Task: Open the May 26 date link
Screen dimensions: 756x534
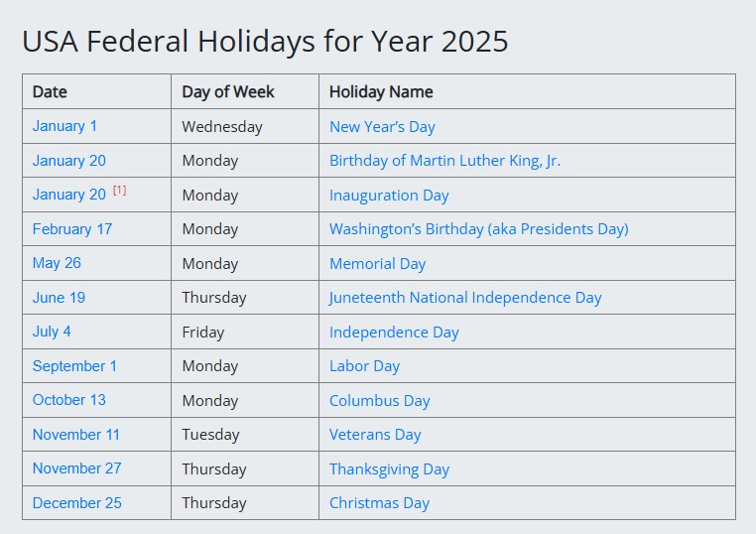Action: click(57, 263)
